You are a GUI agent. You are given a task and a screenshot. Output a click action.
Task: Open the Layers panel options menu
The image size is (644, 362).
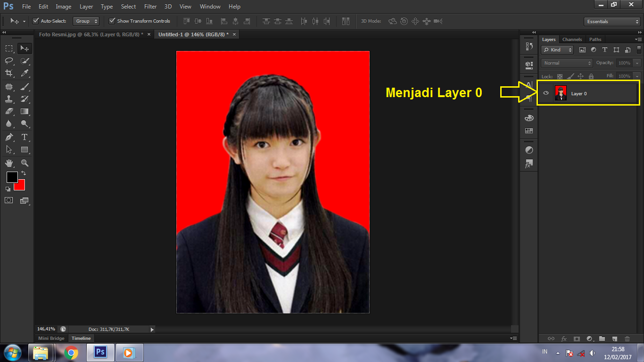pyautogui.click(x=638, y=39)
